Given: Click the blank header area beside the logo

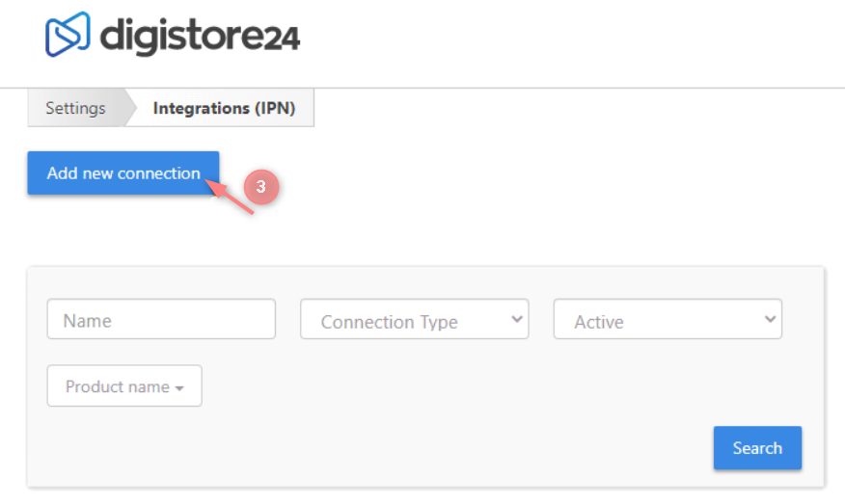Looking at the screenshot, I should click(579, 39).
